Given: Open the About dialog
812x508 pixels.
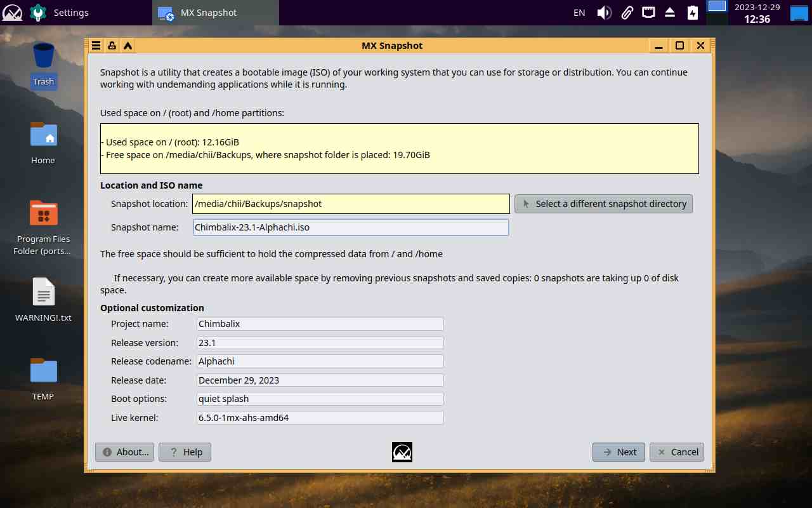Looking at the screenshot, I should click(124, 452).
